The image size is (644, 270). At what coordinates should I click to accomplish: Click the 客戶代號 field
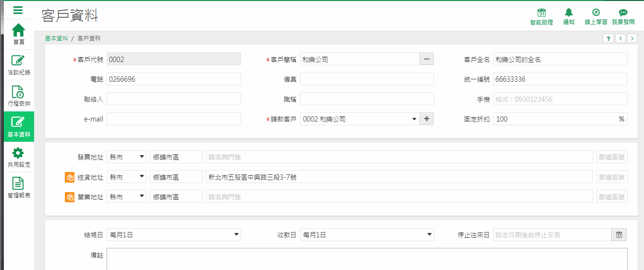[174, 59]
